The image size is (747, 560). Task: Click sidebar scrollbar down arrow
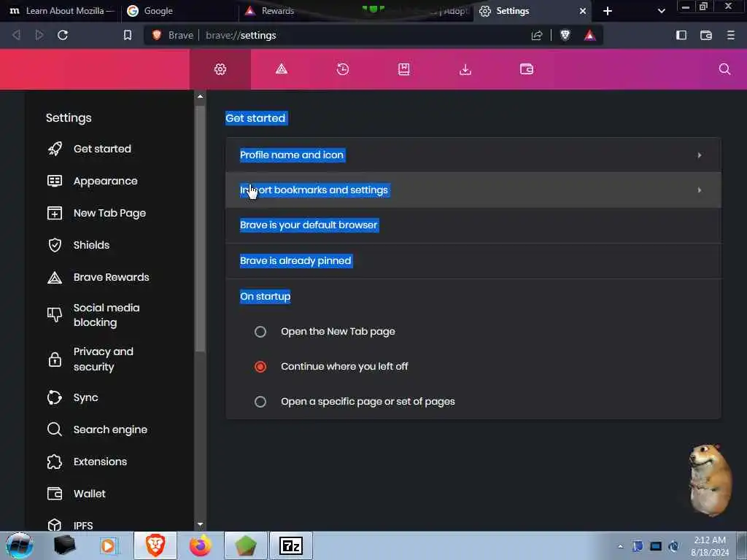tap(200, 524)
